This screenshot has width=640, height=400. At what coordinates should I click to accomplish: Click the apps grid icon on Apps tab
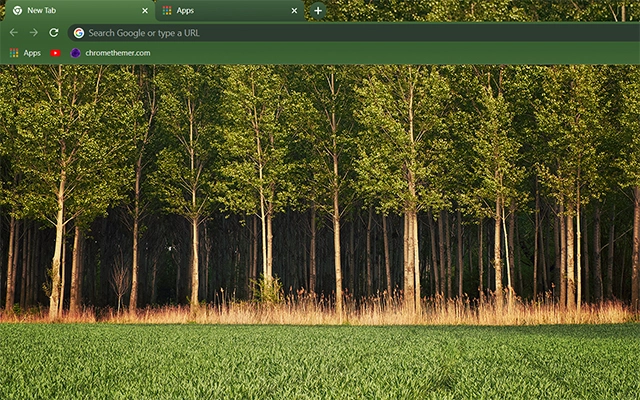tap(167, 11)
